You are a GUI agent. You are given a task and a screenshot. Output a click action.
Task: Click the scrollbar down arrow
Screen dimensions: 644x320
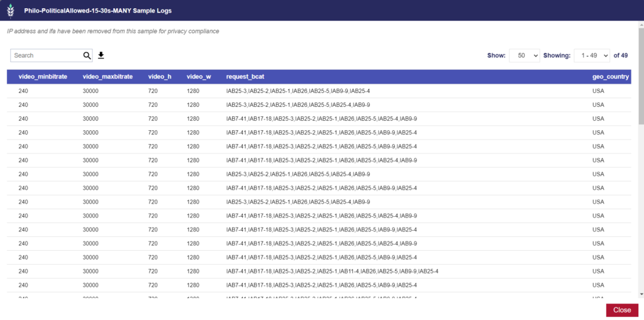(x=641, y=294)
